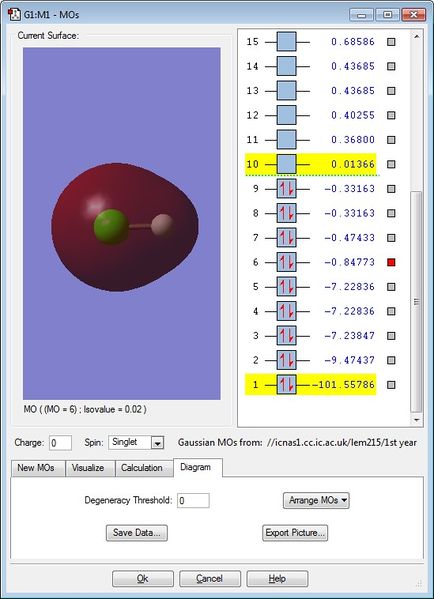The width and height of the screenshot is (434, 599).
Task: Toggle surface marker for MO 8
Action: (391, 213)
